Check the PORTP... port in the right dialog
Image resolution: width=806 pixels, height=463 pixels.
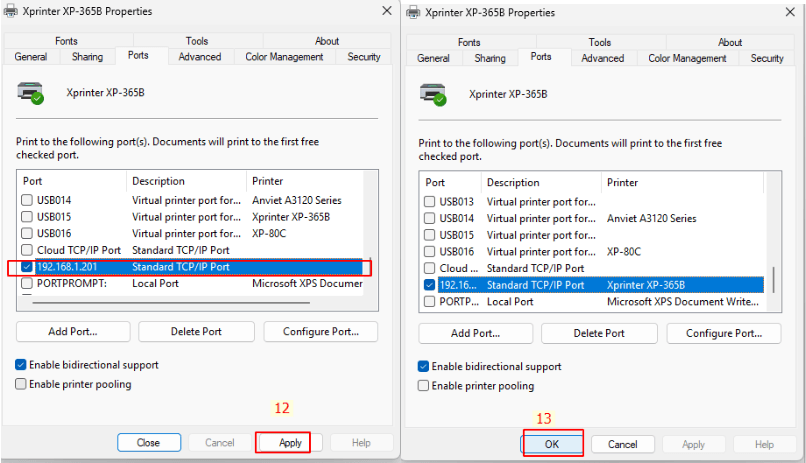(429, 302)
